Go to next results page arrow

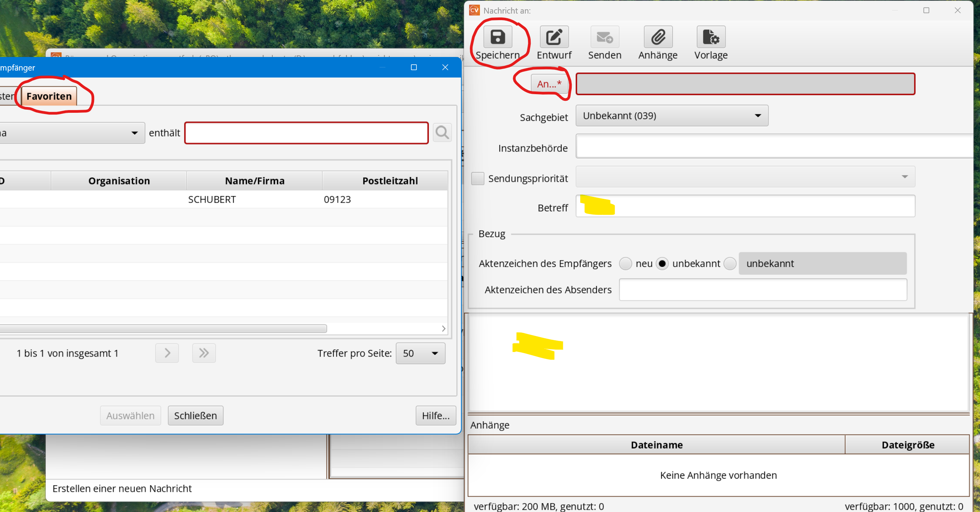coord(167,353)
